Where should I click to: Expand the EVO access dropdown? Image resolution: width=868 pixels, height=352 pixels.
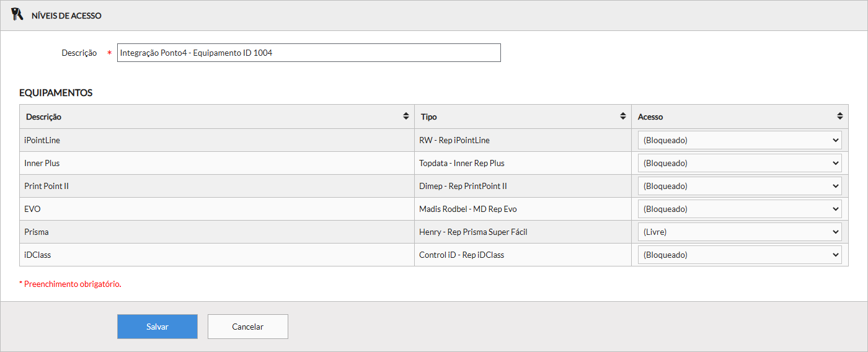(x=739, y=209)
